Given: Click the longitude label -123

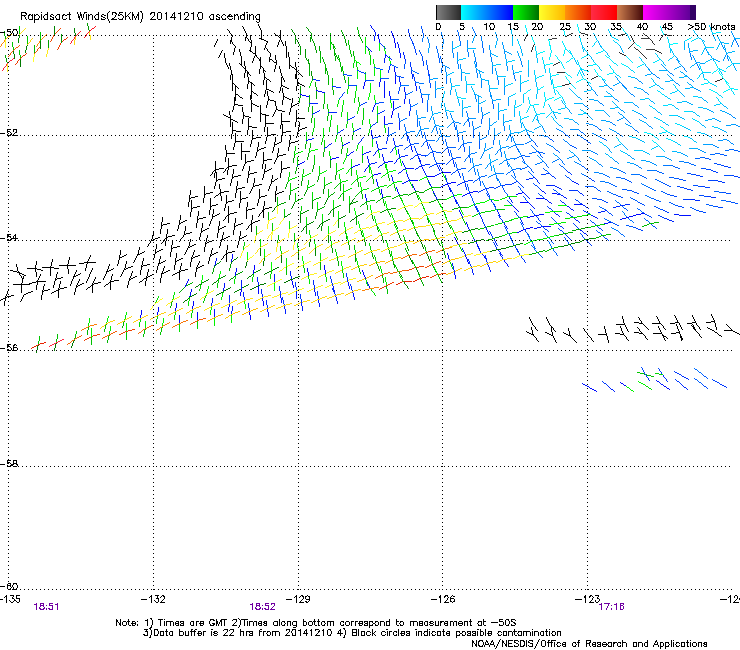Looking at the screenshot, I should (x=587, y=599).
